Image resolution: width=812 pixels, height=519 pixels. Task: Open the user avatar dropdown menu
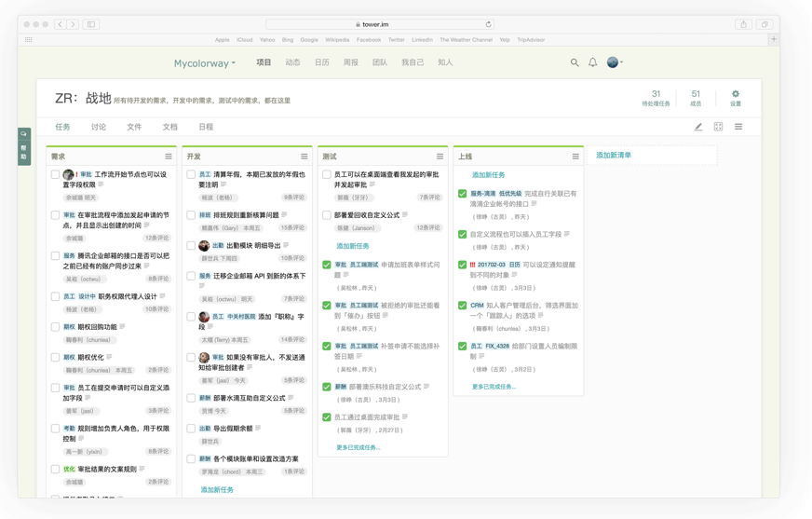pos(615,62)
